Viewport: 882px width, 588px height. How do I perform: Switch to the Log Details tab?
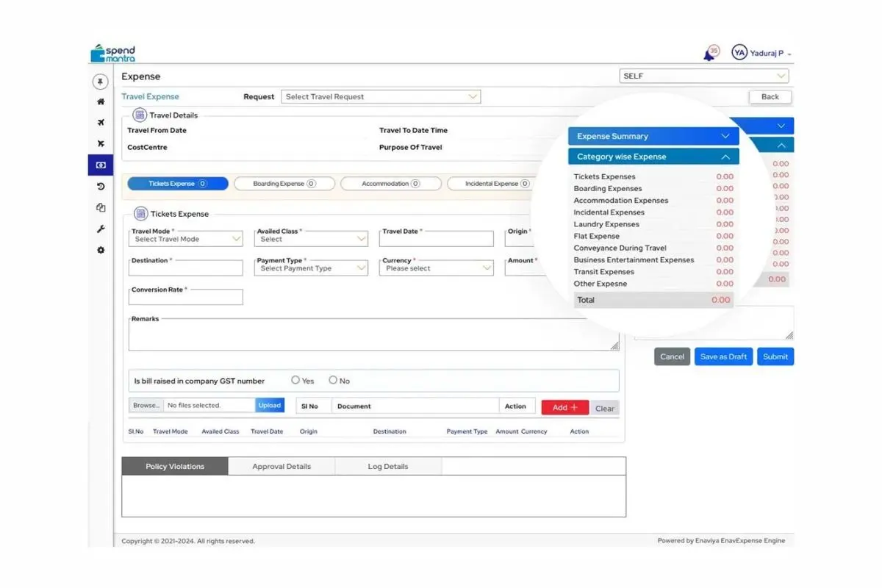[388, 466]
